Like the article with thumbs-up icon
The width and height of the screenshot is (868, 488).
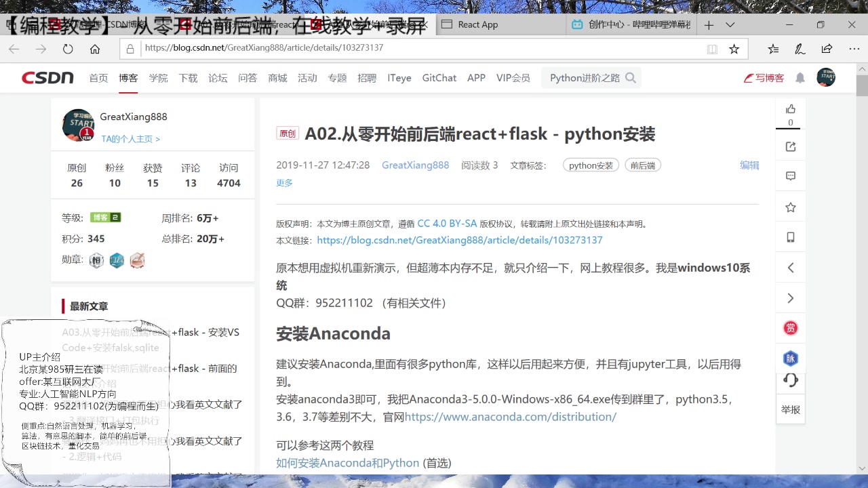point(791,109)
